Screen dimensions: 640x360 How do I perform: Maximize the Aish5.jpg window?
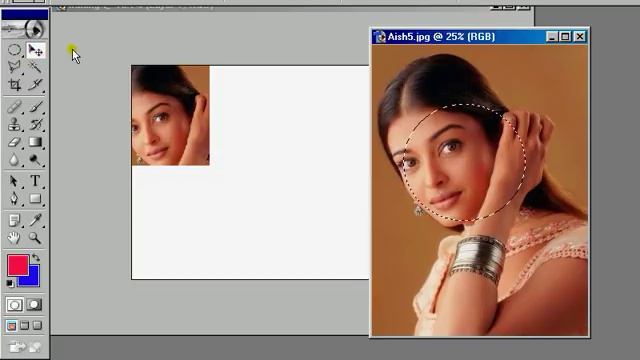(565, 37)
